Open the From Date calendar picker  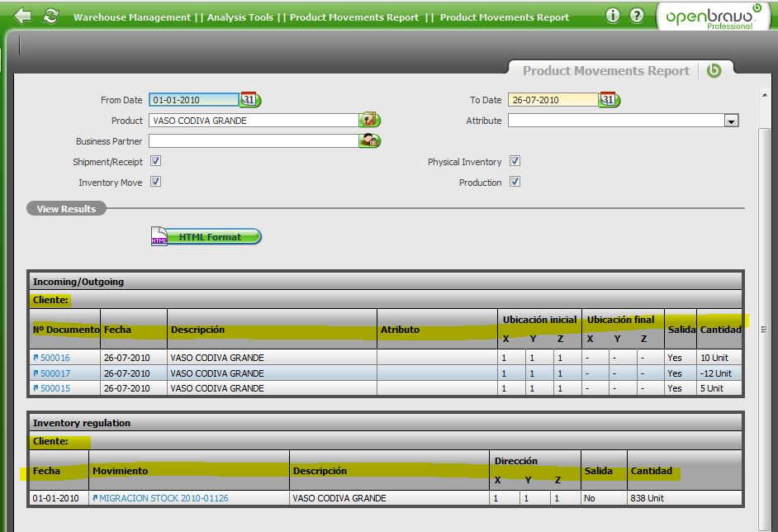point(250,100)
